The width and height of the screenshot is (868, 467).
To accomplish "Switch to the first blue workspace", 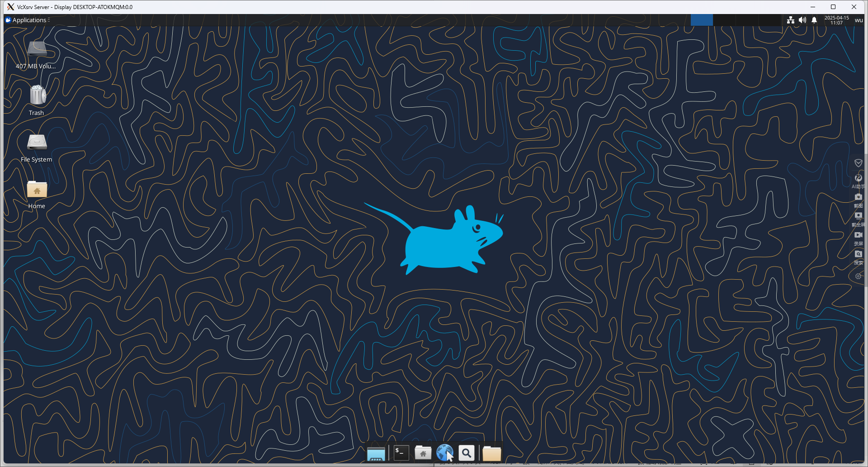I will click(702, 20).
